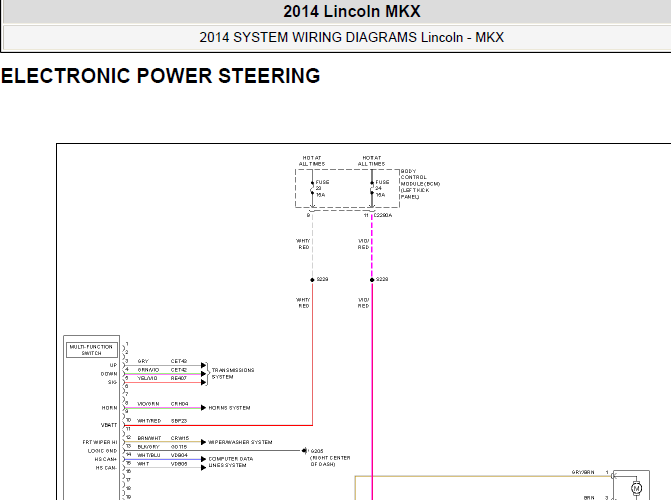
Task: Click the 'BRN/WHT' wire color label
Action: 149,438
